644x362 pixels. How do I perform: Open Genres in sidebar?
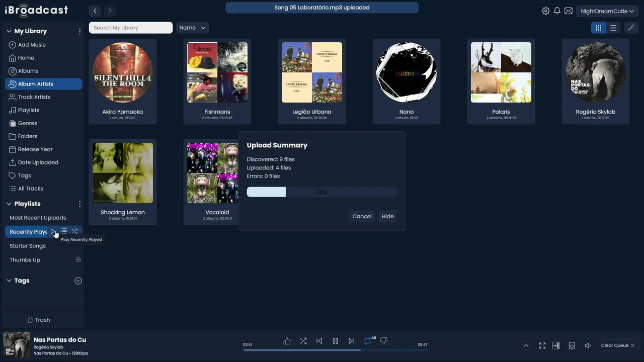tap(43, 123)
